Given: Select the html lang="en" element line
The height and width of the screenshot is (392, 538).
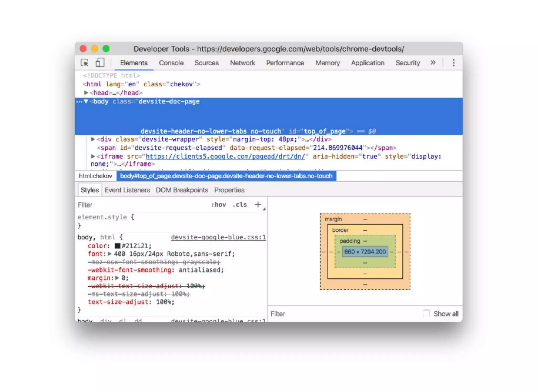Looking at the screenshot, I should [x=142, y=84].
